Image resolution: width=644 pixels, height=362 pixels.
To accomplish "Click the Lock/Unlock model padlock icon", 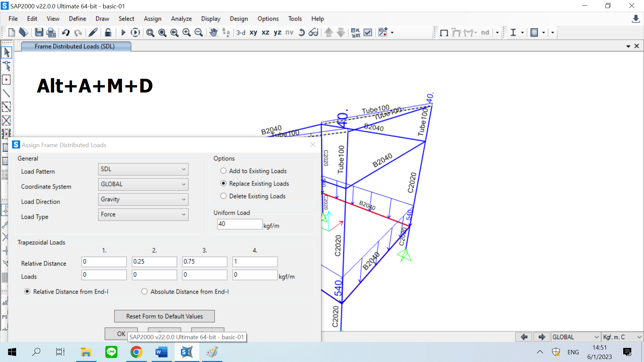I will pyautogui.click(x=108, y=33).
